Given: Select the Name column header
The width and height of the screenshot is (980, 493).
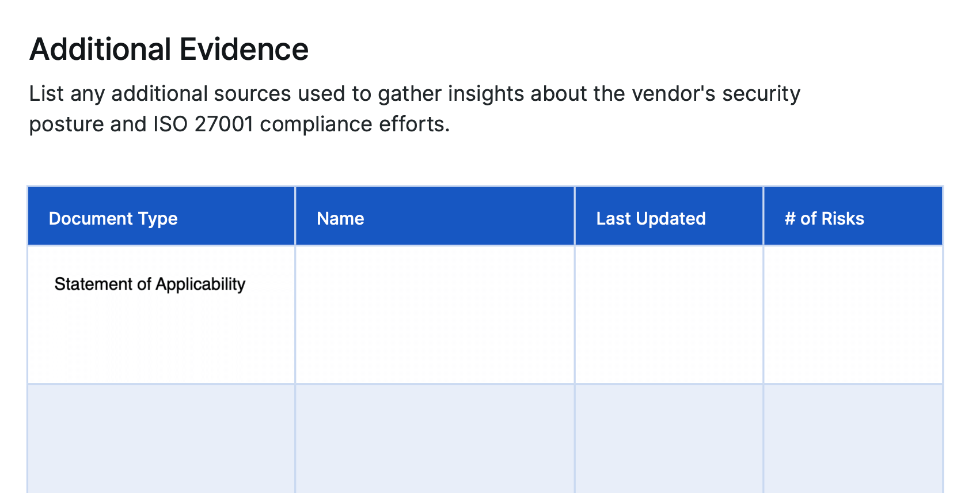Looking at the screenshot, I should [x=435, y=216].
